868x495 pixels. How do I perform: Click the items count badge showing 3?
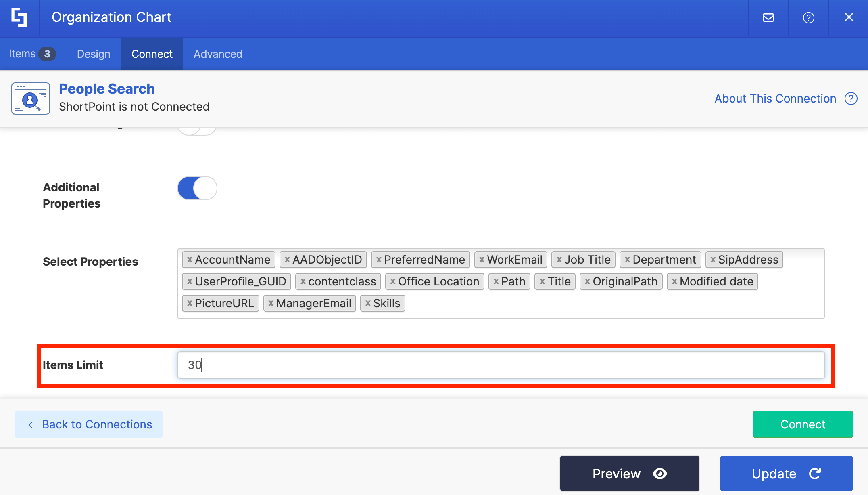pos(47,54)
